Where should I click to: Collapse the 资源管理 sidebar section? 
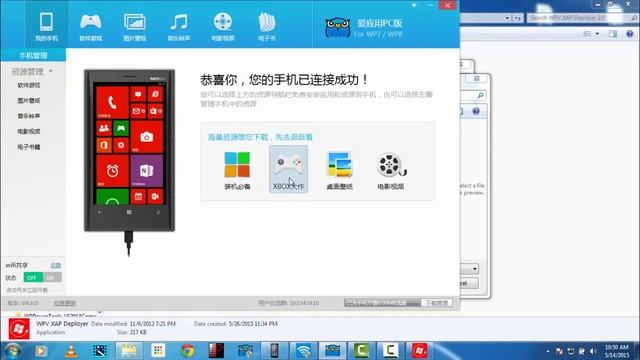tap(51, 71)
